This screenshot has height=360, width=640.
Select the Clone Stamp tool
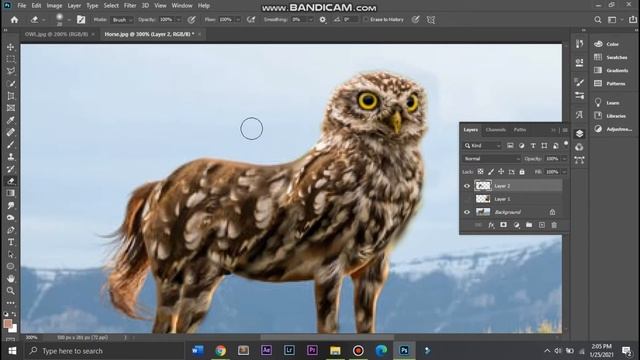tap(11, 157)
